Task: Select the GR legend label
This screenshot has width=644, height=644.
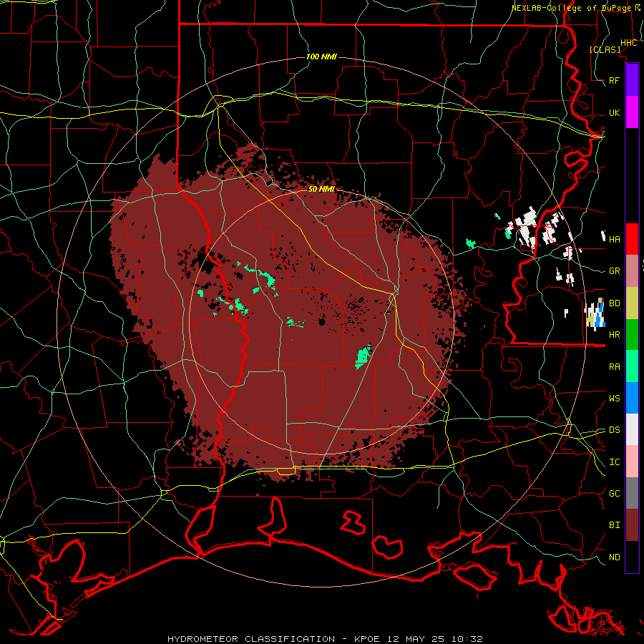Action: click(x=614, y=271)
